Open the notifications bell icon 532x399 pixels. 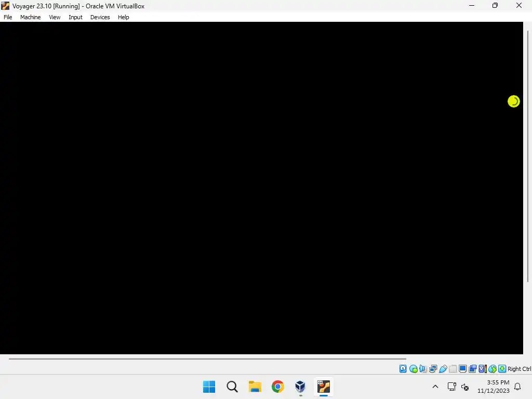point(517,387)
